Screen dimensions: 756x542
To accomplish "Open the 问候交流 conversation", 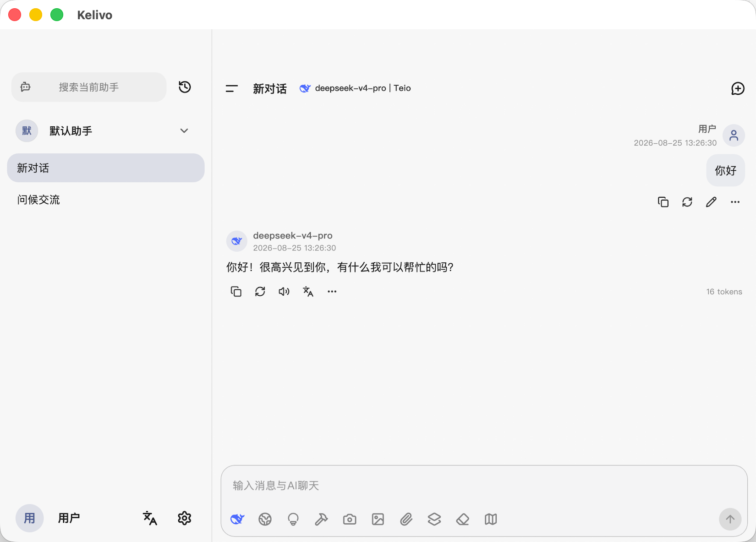I will point(106,200).
